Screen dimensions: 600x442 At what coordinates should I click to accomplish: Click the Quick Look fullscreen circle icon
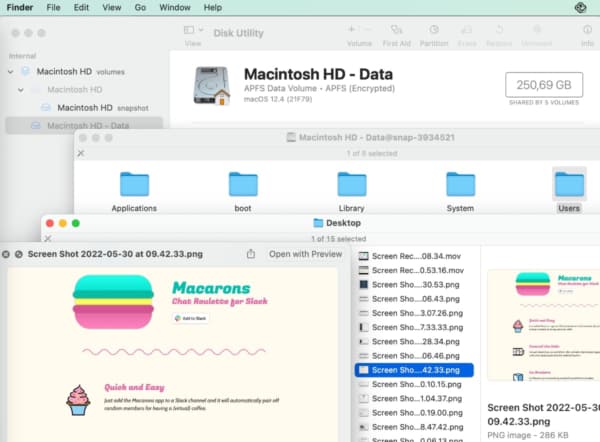tap(18, 254)
